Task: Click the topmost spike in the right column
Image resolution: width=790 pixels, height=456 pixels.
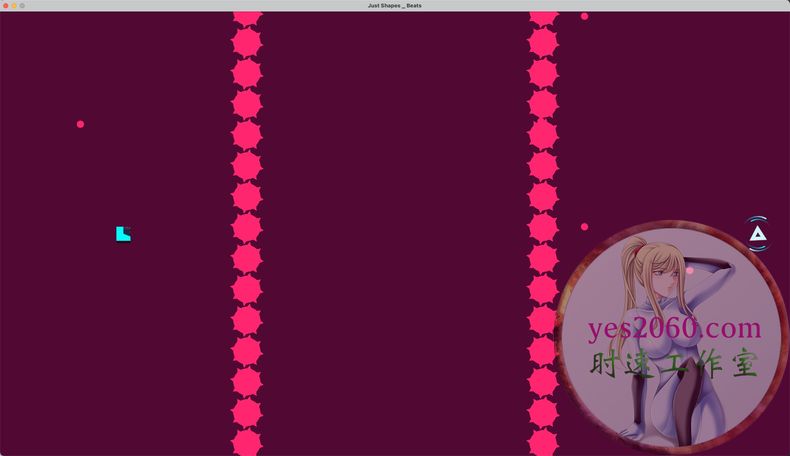Action: coord(543,17)
